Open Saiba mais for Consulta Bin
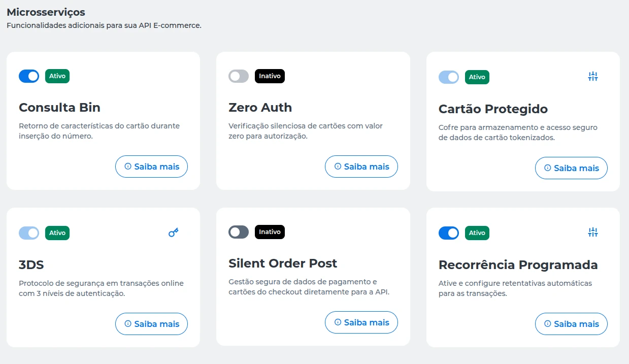Image resolution: width=629 pixels, height=364 pixels. click(x=151, y=166)
